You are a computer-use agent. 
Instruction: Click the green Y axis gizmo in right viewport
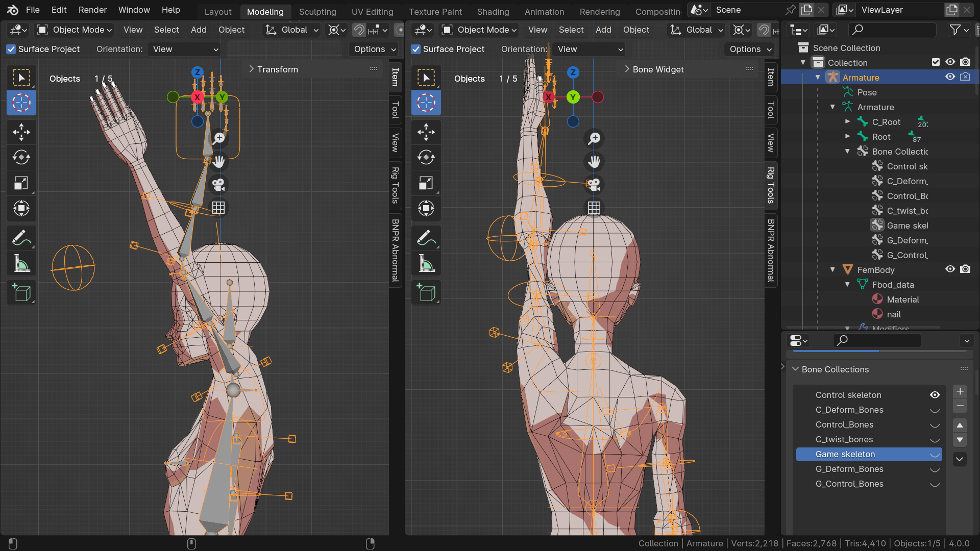pos(573,97)
